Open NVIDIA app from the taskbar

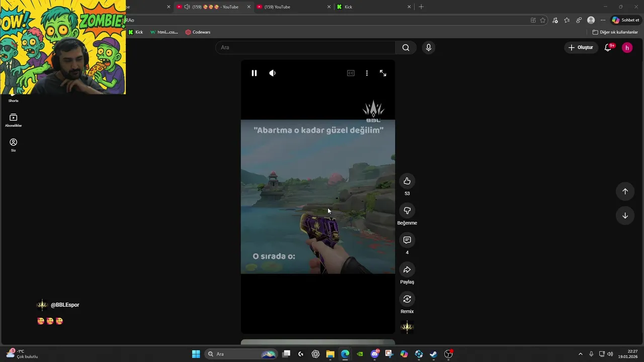click(360, 354)
